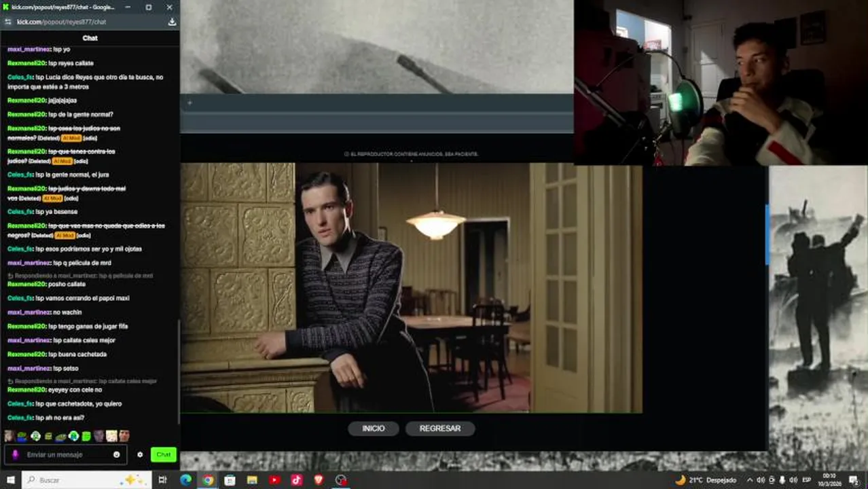Launch Brave browser from the taskbar

(319, 480)
